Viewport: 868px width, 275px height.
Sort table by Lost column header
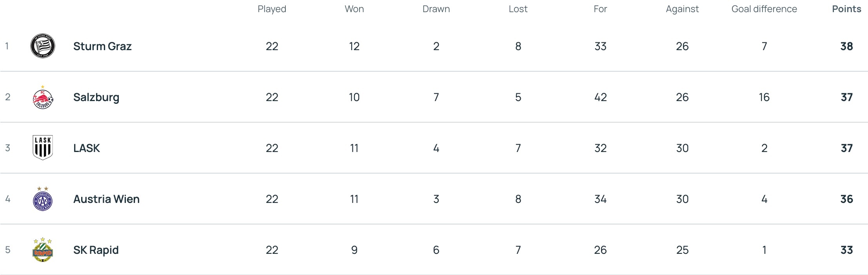point(518,9)
